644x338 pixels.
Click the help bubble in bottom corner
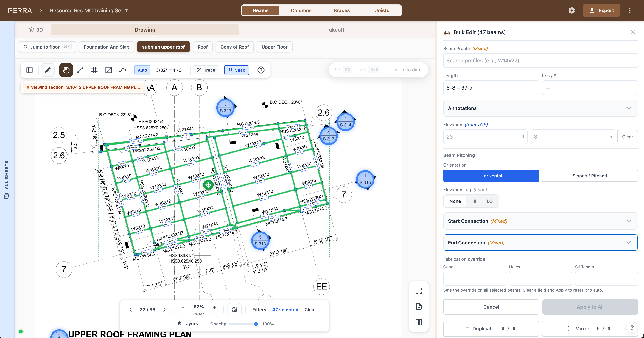point(632,328)
